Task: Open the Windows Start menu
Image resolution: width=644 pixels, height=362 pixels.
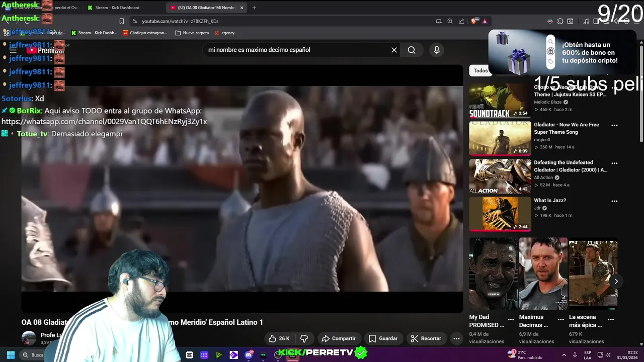Action: 11,354
